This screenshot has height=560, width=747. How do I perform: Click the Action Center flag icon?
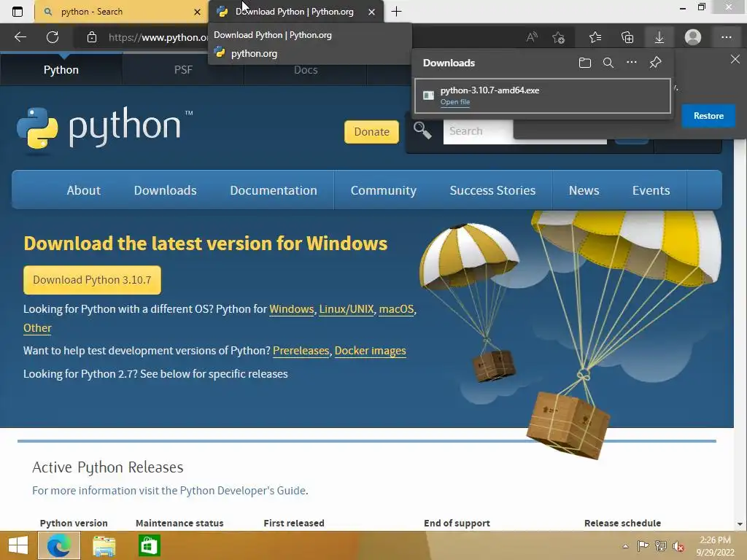pos(643,545)
